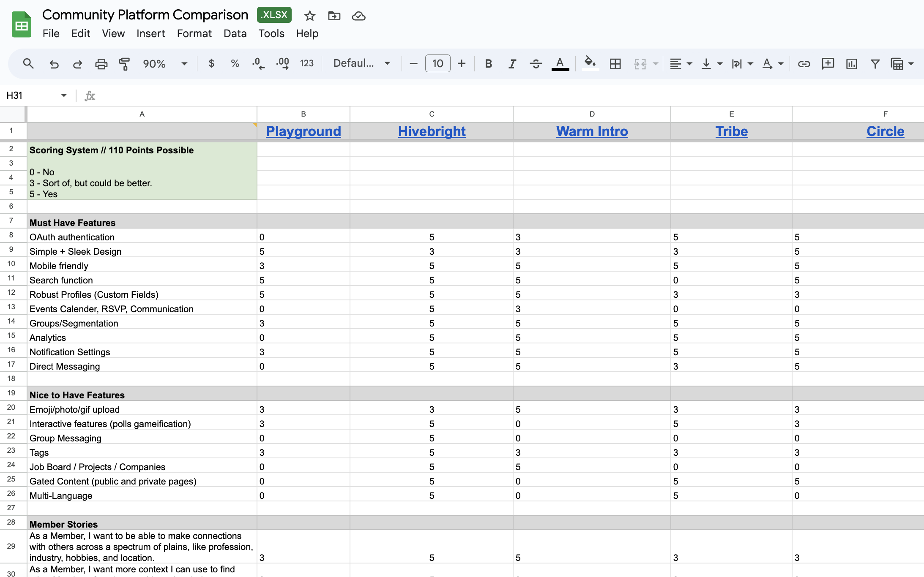
Task: Toggle strikethrough formatting
Action: [x=536, y=64]
